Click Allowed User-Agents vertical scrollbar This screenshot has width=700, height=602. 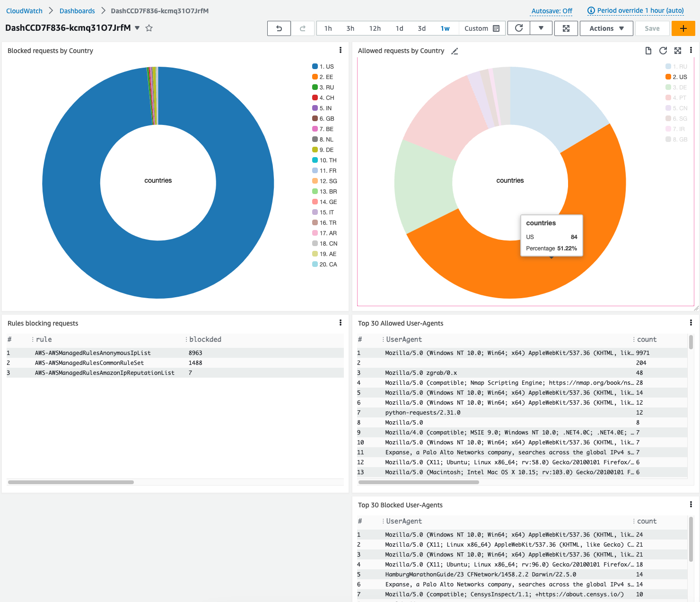(691, 342)
